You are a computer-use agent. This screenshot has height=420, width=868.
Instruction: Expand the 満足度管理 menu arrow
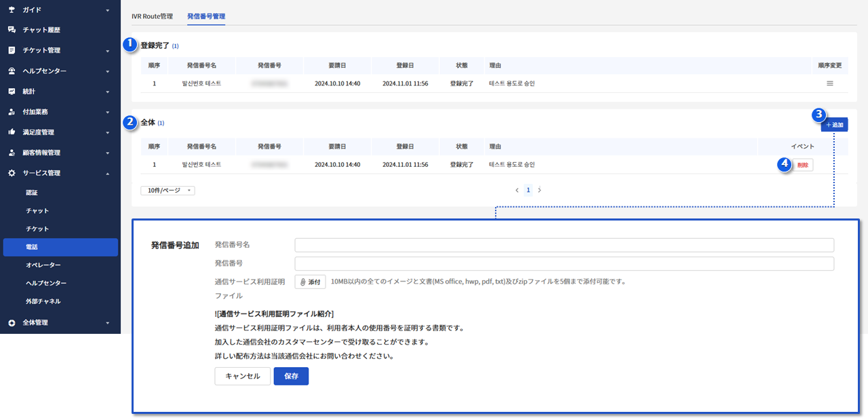point(107,132)
